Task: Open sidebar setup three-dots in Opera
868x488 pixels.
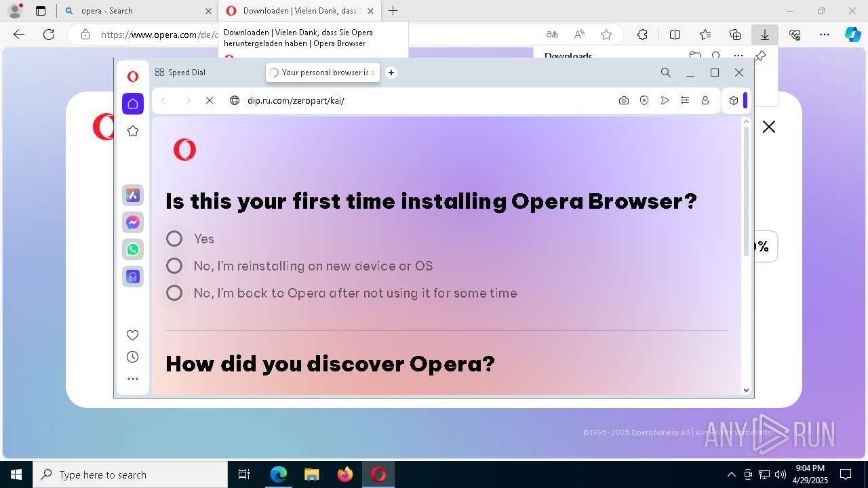Action: (x=133, y=379)
